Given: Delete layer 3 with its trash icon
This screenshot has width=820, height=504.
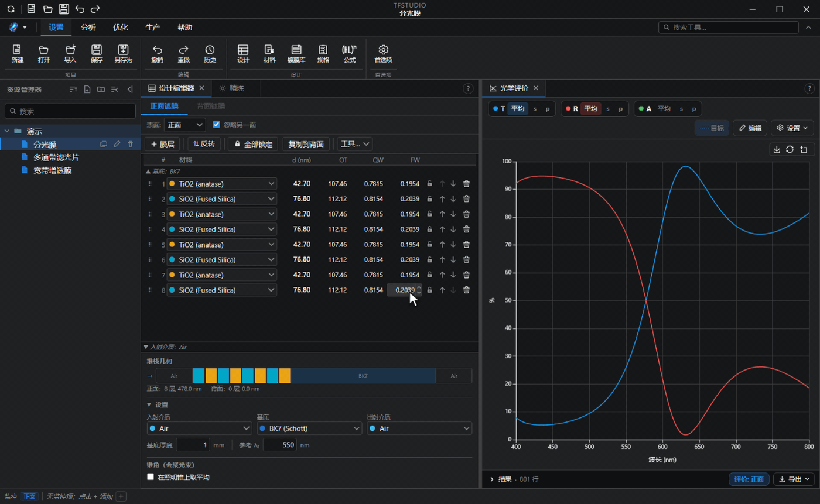Looking at the screenshot, I should click(x=466, y=214).
